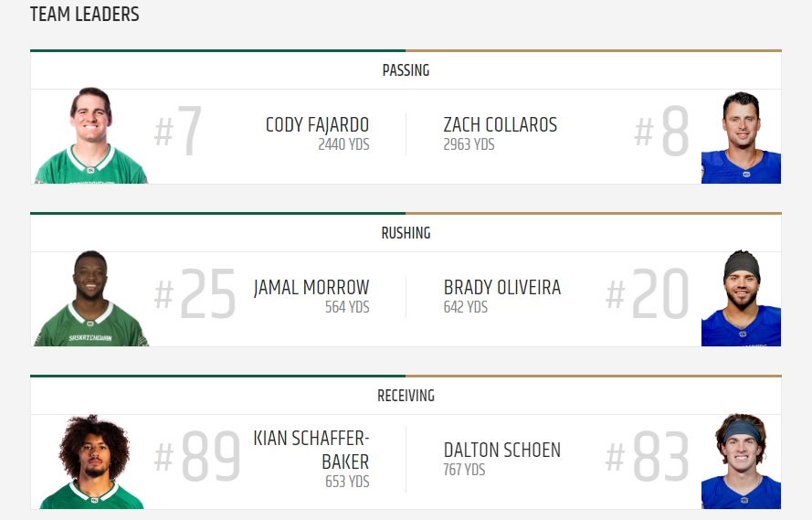Open Brady Oliveira's headshot photo
812x520 pixels.
[x=741, y=300]
